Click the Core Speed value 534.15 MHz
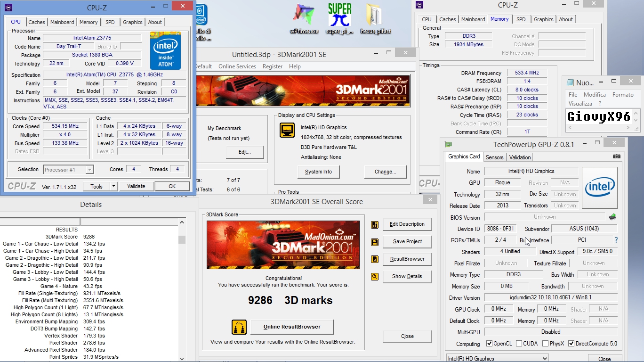The width and height of the screenshot is (644, 362). click(x=65, y=126)
